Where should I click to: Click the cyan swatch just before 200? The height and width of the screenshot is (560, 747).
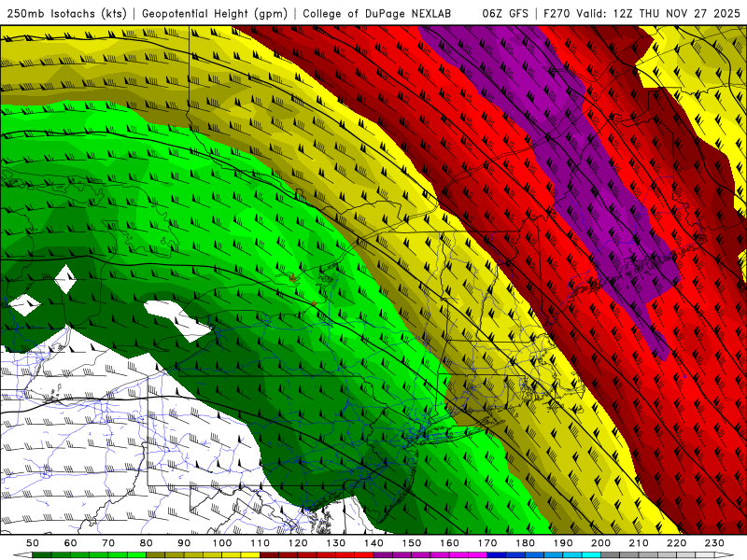click(x=591, y=555)
